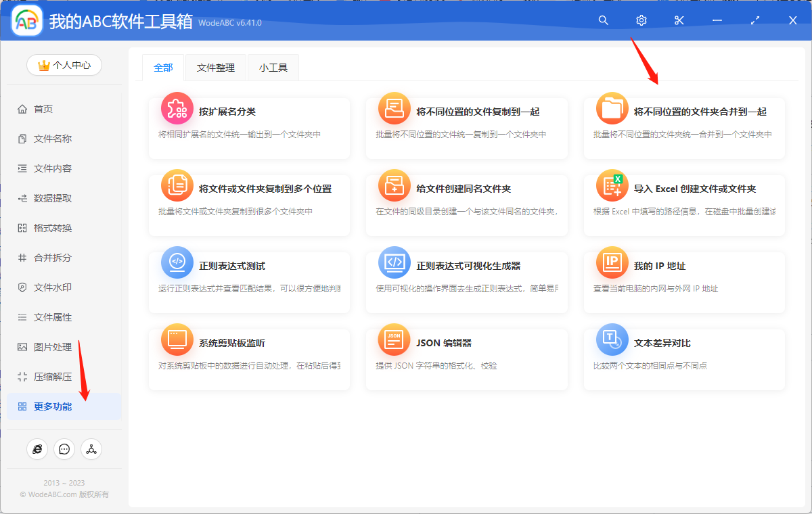812x514 pixels.
Task: Switch to the 小工具 tab
Action: coord(273,68)
